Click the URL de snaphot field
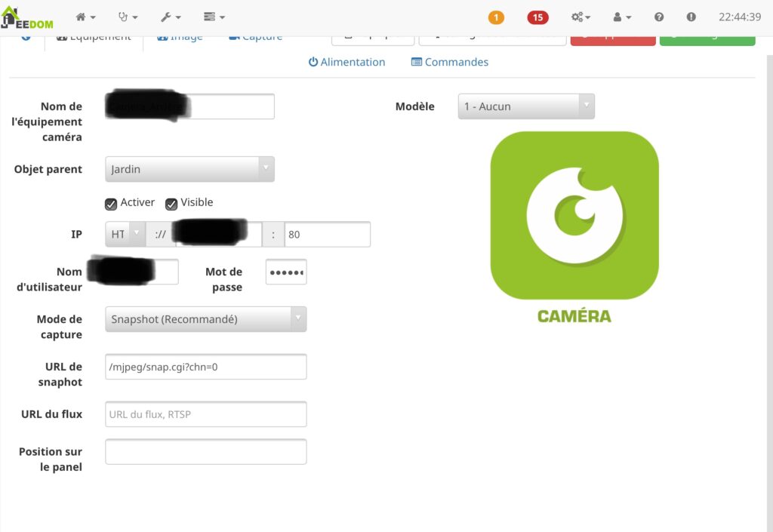 (x=205, y=367)
